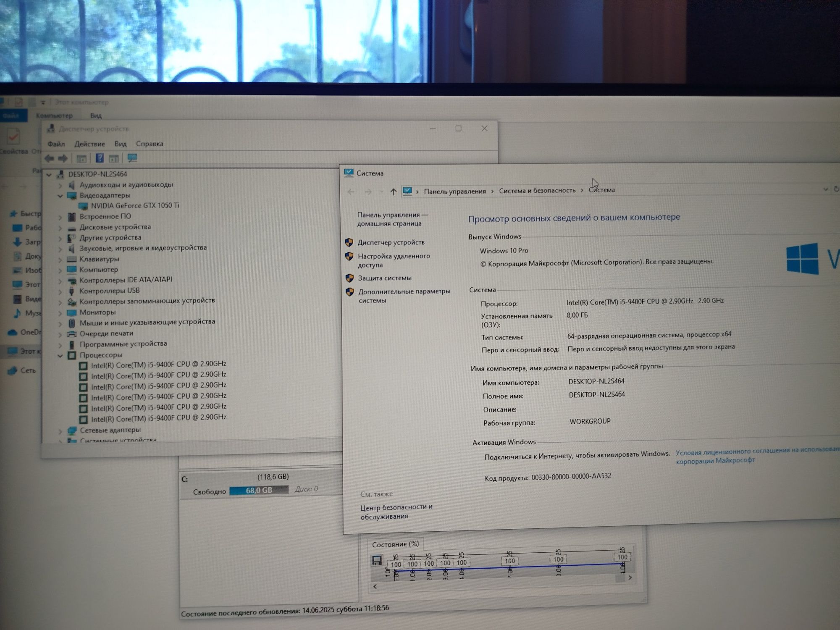840x630 pixels.
Task: Open Вид ribbon tab in Explorer
Action: 96,115
